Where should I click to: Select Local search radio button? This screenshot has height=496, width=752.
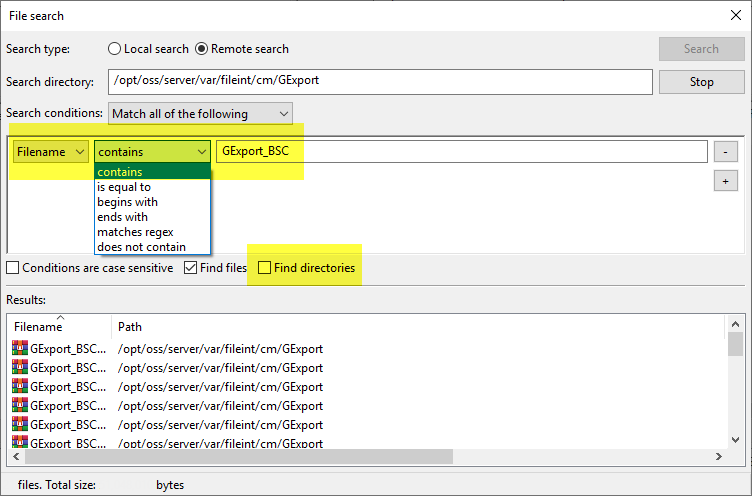point(114,49)
